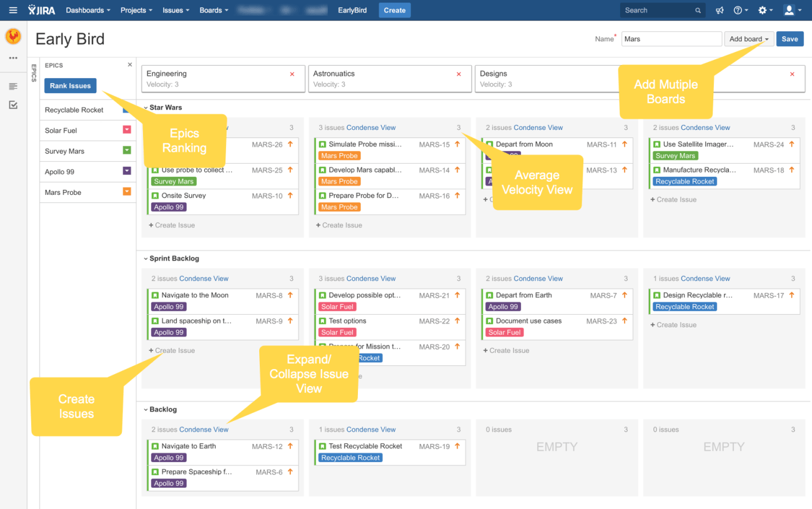Open the Projects menu
Viewport: 812px width, 509px height.
click(136, 10)
